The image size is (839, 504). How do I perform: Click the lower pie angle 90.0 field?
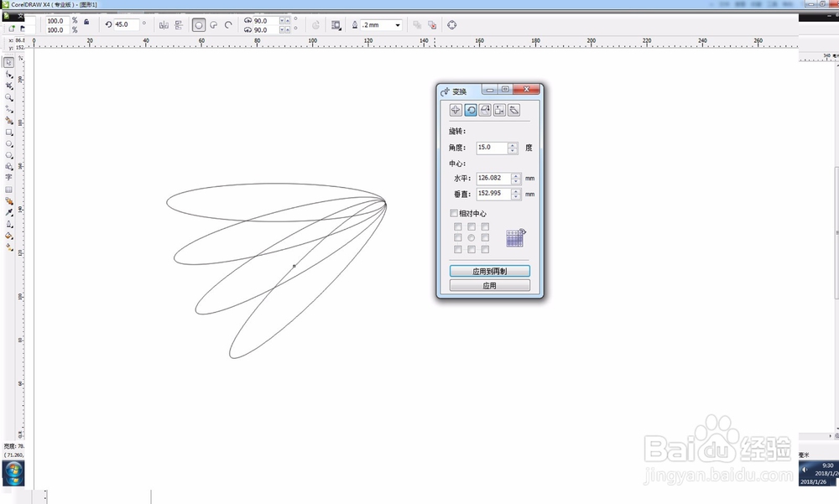click(x=266, y=29)
